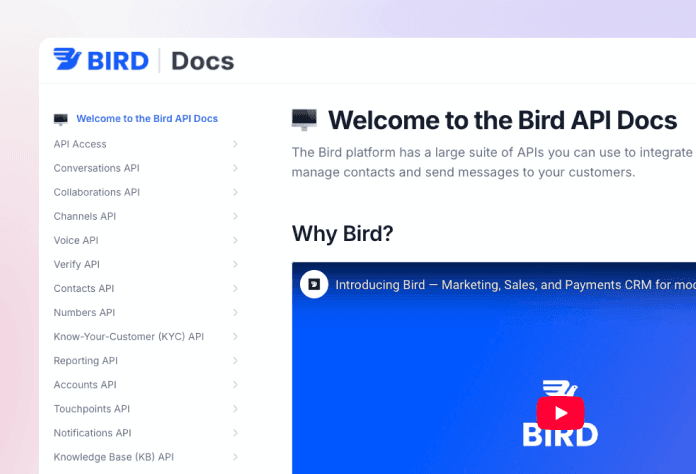This screenshot has height=474, width=696.
Task: Expand the Notifications API chevron
Action: click(x=235, y=433)
